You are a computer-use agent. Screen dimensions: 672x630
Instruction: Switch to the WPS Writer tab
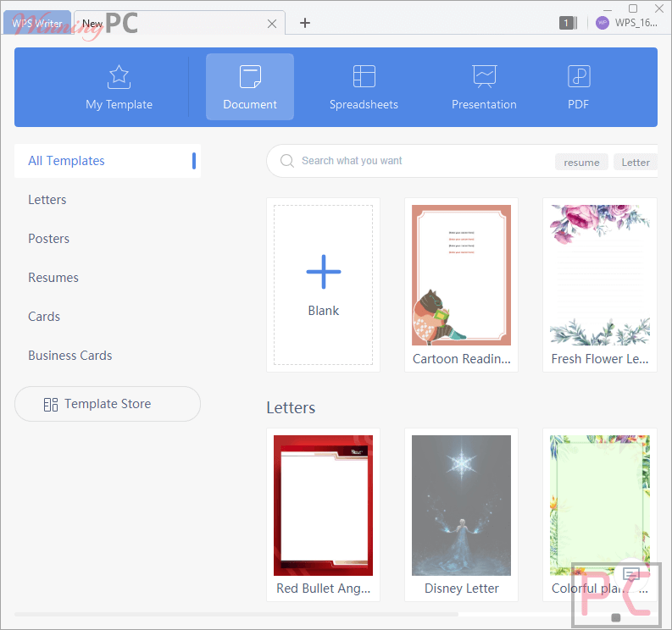click(37, 23)
